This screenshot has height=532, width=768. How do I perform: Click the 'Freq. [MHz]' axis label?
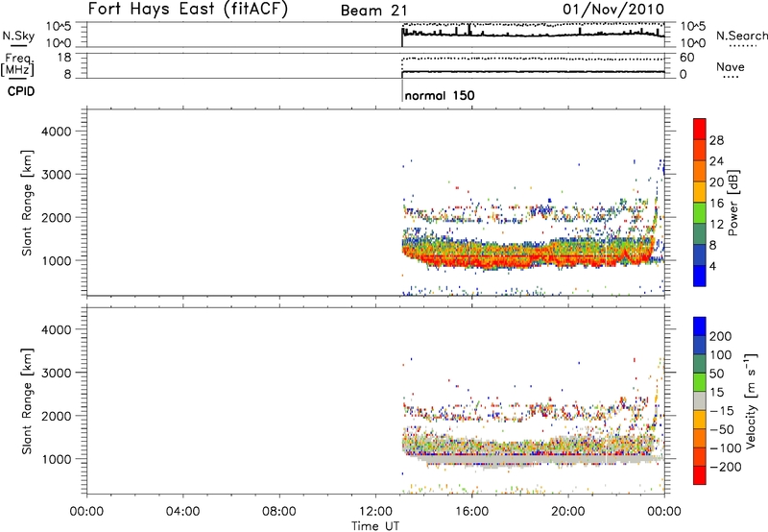pos(17,64)
